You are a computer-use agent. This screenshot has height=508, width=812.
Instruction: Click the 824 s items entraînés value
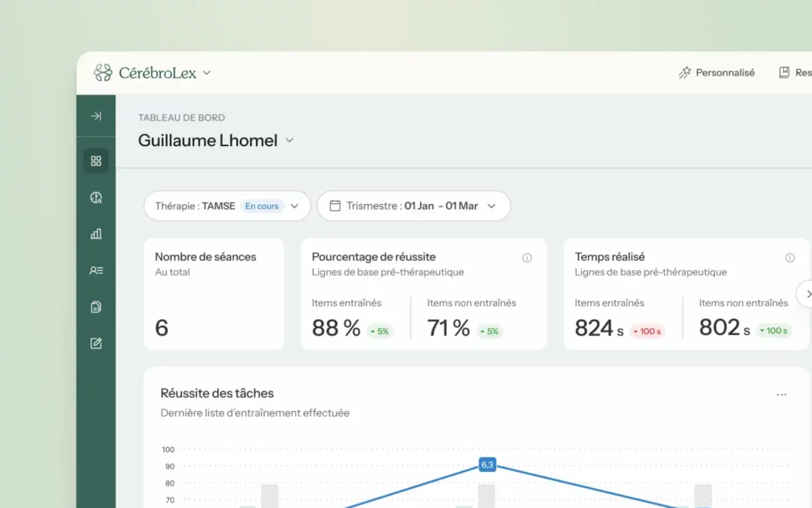599,328
